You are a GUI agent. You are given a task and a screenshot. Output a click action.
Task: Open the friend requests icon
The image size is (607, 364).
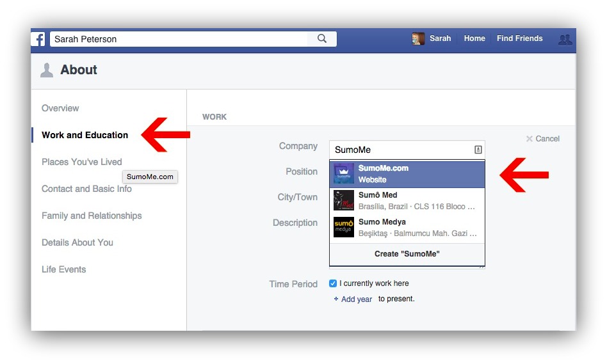565,39
